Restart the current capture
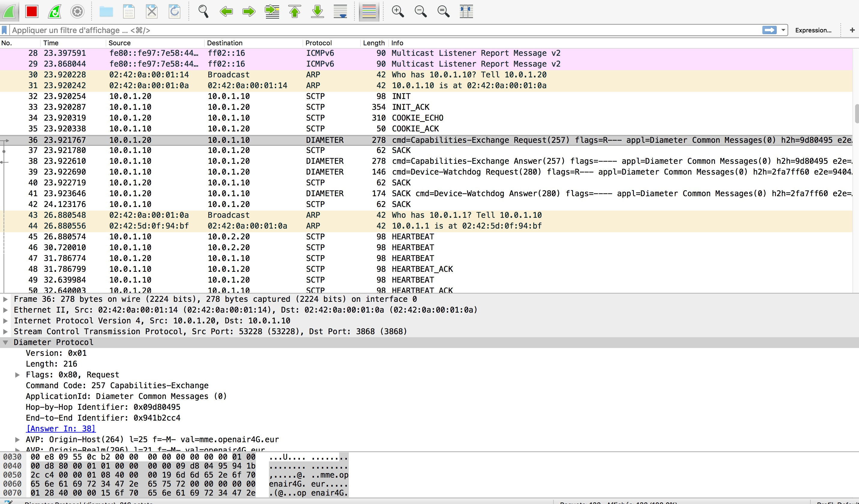859x504 pixels. click(55, 12)
